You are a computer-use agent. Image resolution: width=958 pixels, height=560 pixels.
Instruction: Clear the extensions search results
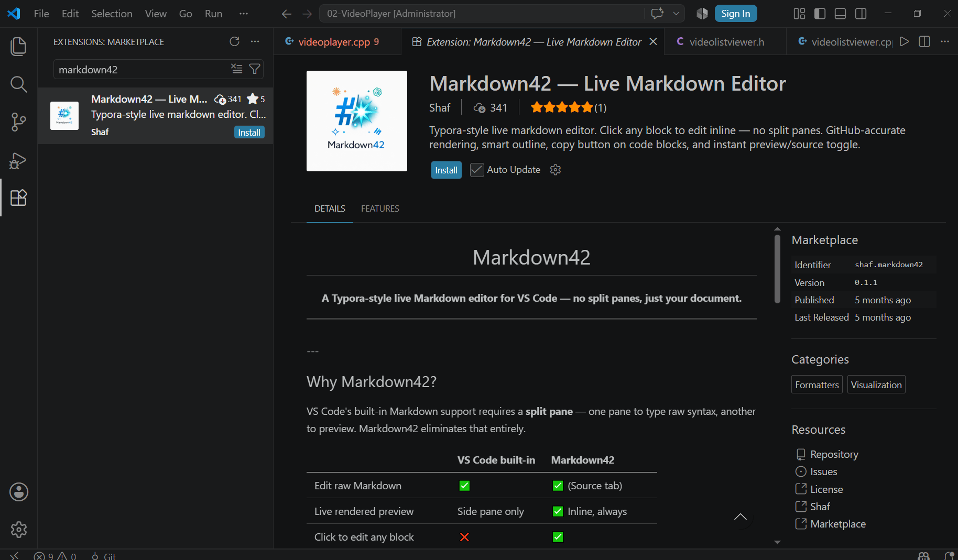[x=237, y=69]
